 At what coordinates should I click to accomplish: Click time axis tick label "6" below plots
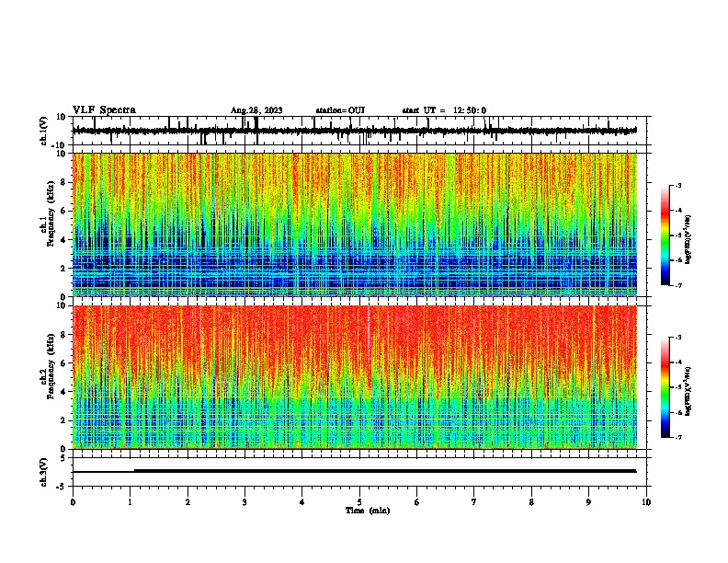pyautogui.click(x=417, y=502)
